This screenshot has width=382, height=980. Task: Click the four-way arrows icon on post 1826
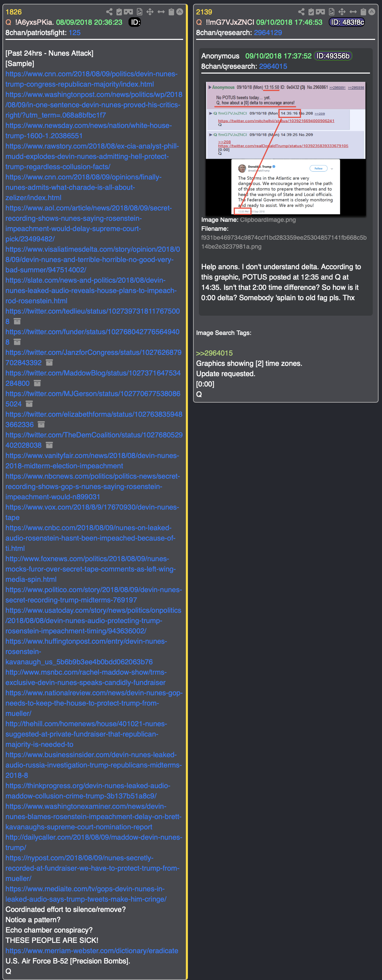coord(150,12)
